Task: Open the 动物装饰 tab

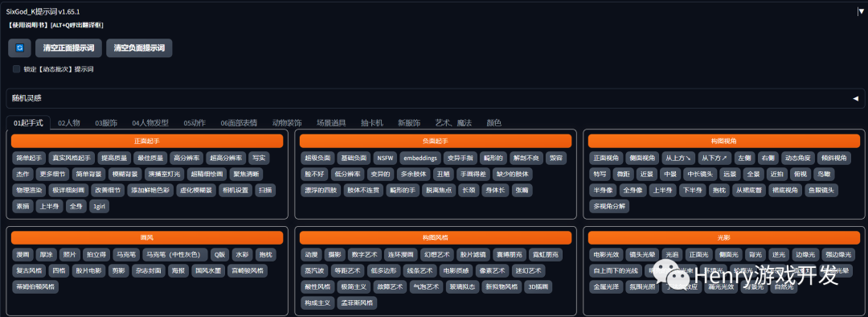Action: coord(287,123)
